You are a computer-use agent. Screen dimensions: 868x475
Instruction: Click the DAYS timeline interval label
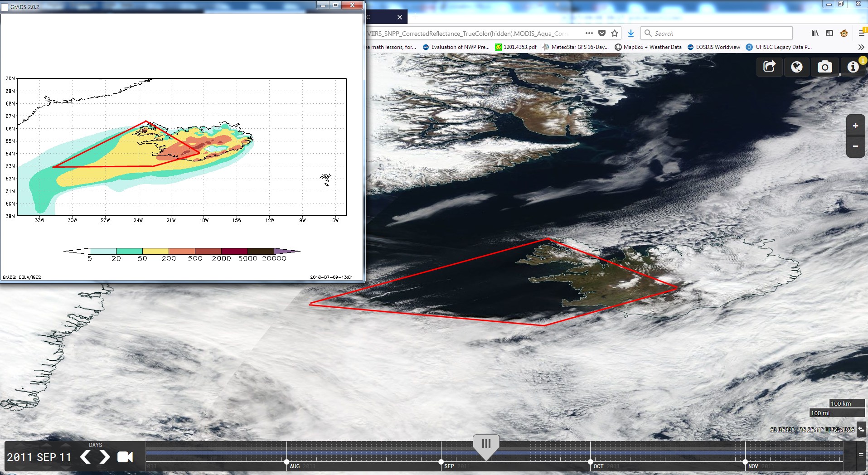96,445
